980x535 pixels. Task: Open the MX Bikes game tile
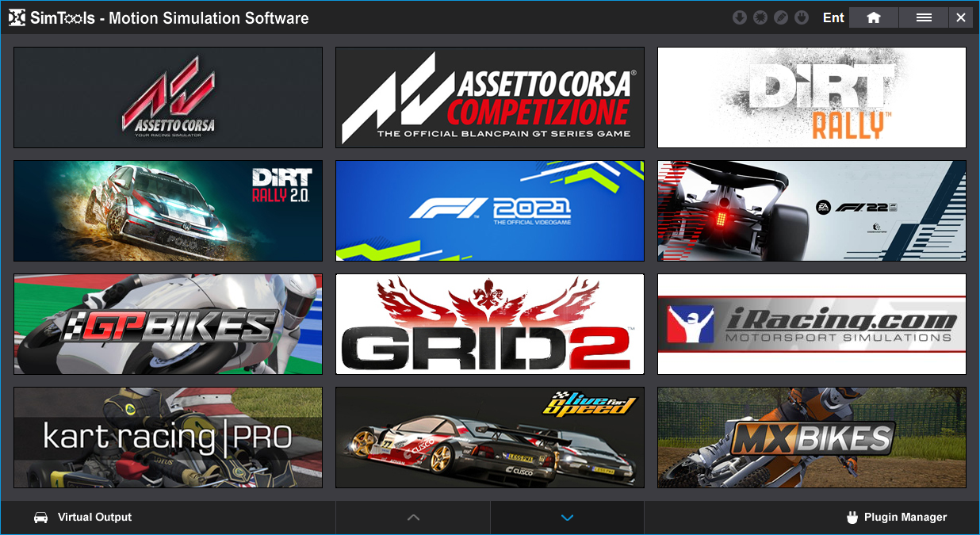812,438
